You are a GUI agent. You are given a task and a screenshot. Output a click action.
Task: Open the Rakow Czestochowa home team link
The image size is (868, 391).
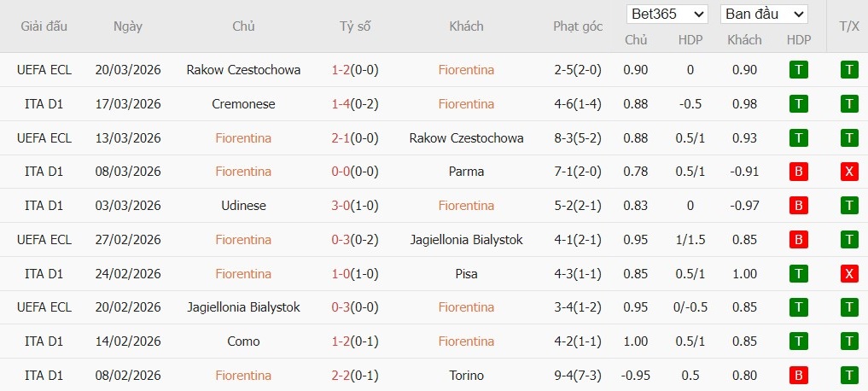[243, 70]
